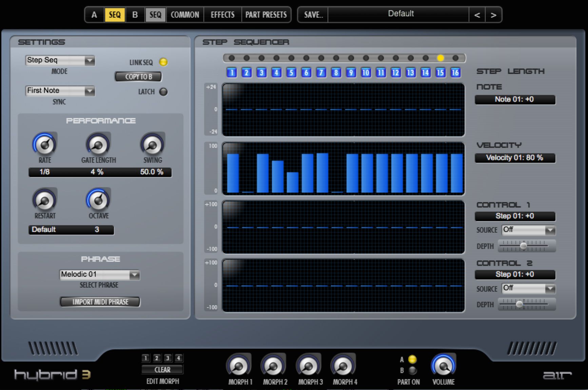The width and height of the screenshot is (588, 390).
Task: Switch to Part A tab
Action: 94,15
